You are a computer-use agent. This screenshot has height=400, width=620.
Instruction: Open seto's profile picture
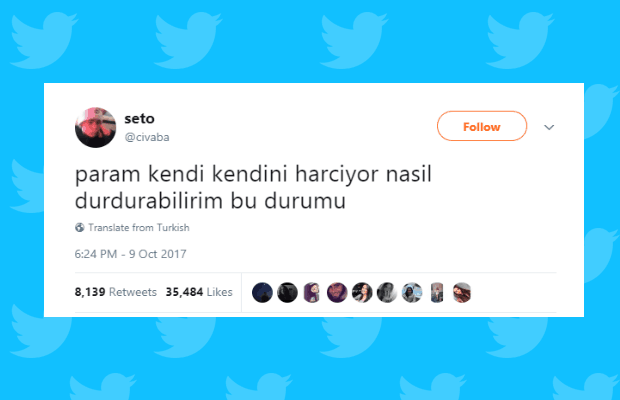tap(95, 127)
